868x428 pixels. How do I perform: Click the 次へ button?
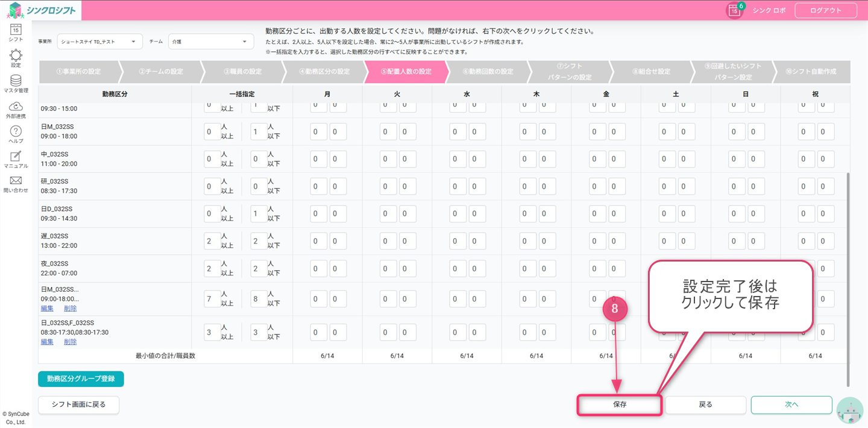click(791, 405)
